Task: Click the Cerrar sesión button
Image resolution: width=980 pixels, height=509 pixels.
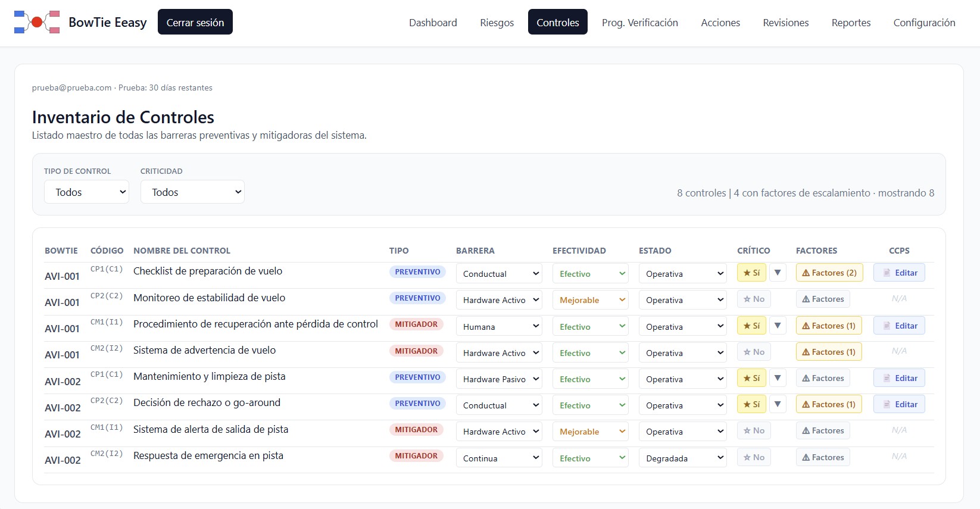Action: (x=195, y=22)
